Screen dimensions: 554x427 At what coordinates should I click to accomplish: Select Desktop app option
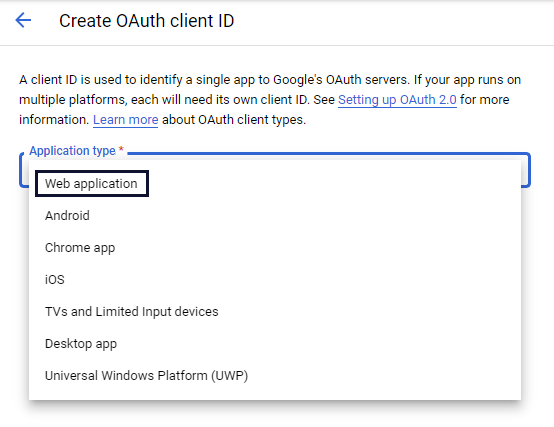point(275,343)
